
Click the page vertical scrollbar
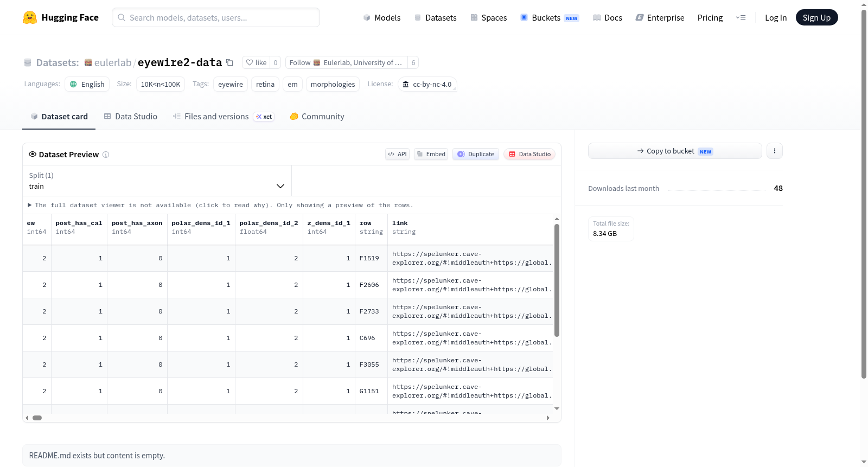pos(864,194)
